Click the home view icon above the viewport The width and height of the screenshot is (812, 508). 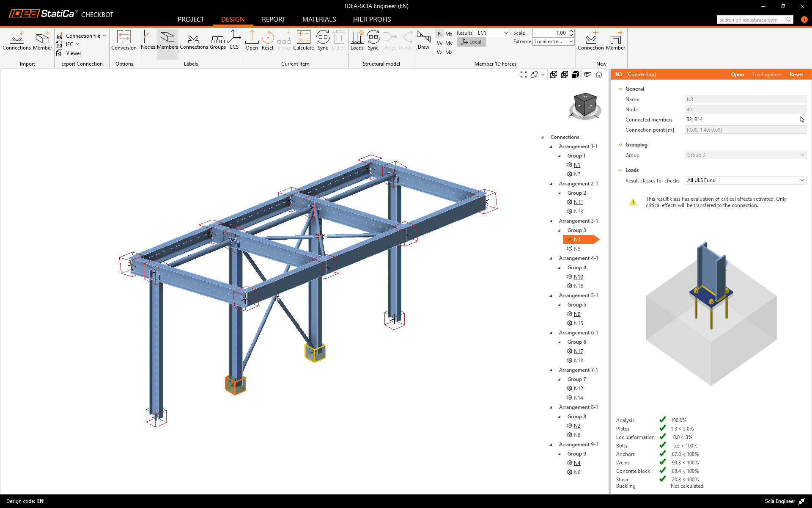[x=599, y=75]
